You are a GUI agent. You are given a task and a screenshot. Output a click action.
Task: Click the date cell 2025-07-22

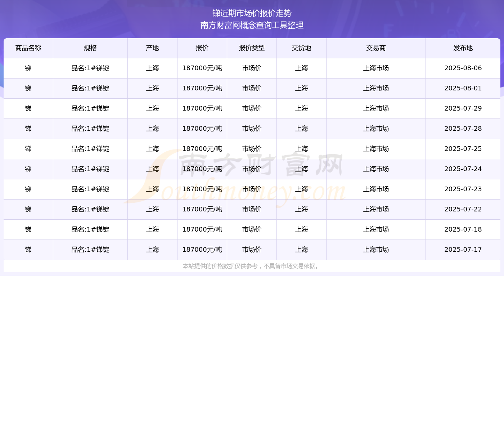pos(463,209)
